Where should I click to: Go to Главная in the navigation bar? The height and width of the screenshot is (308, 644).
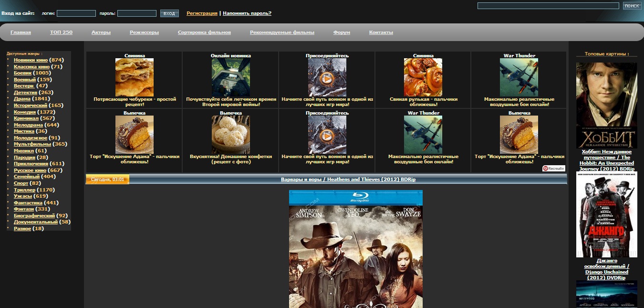pos(21,32)
